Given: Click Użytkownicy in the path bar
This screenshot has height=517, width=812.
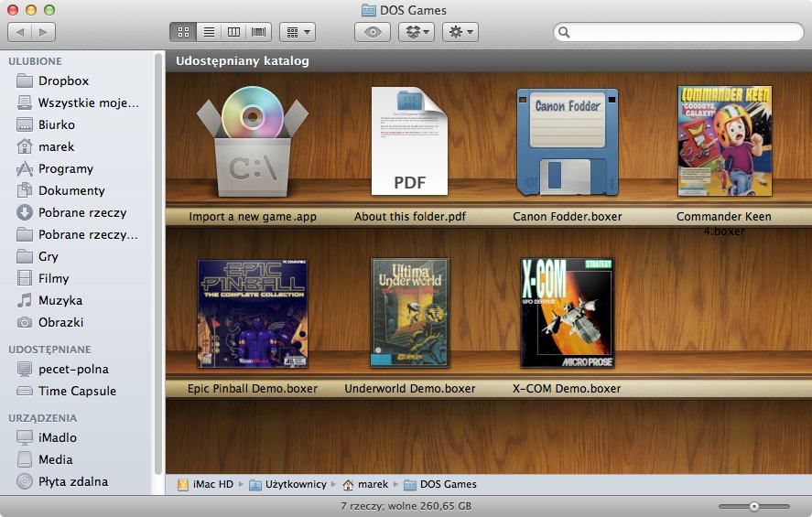Looking at the screenshot, I should 295,484.
